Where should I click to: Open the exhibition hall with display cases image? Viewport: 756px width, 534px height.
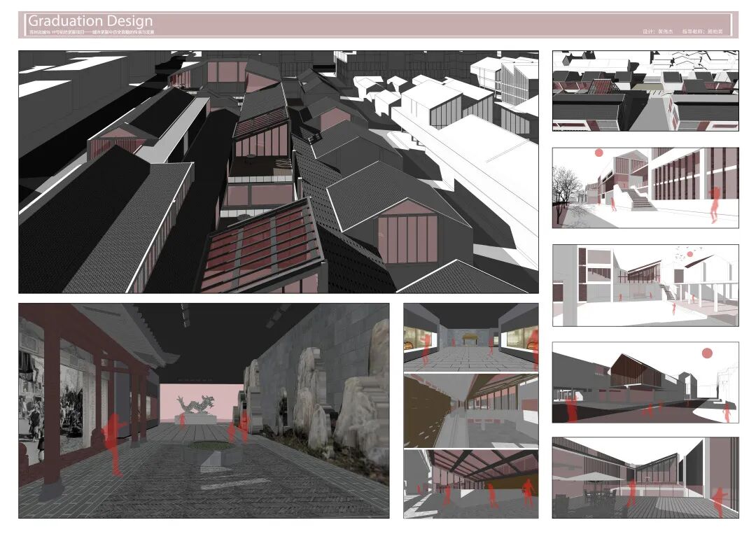pos(471,337)
